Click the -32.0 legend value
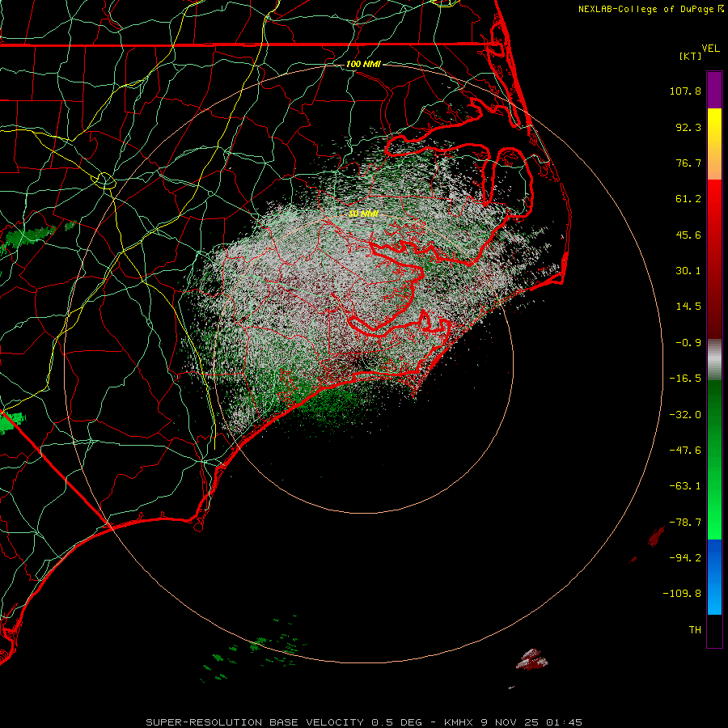The height and width of the screenshot is (728, 728). click(x=685, y=415)
